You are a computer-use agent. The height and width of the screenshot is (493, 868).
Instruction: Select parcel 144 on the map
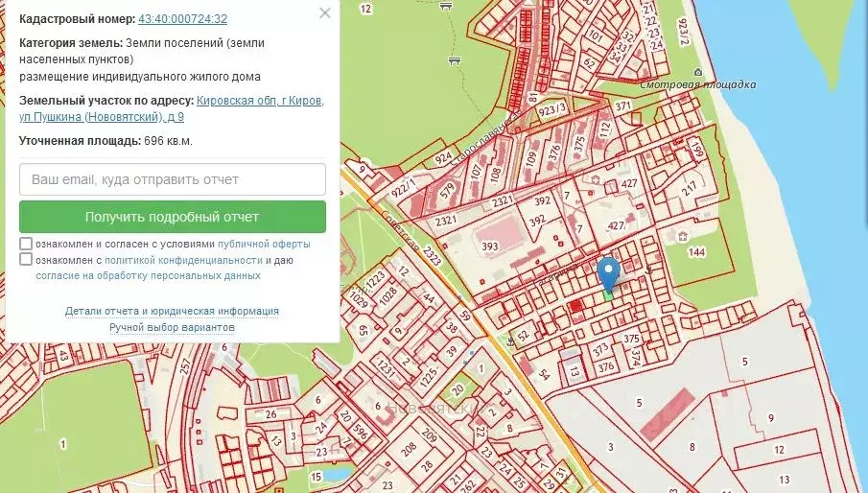(x=696, y=252)
